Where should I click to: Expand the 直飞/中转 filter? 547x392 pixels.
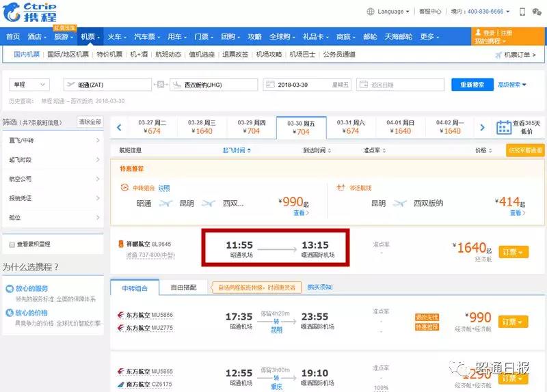(53, 141)
